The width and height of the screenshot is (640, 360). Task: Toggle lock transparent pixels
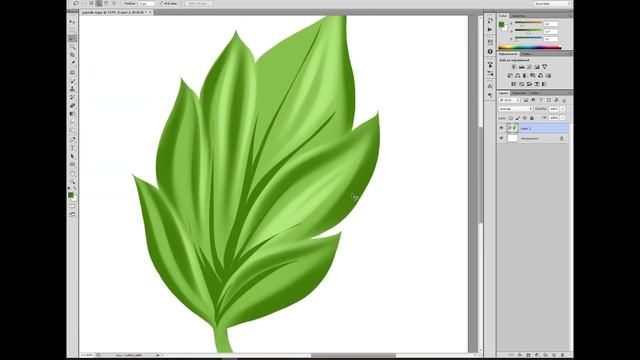click(511, 118)
